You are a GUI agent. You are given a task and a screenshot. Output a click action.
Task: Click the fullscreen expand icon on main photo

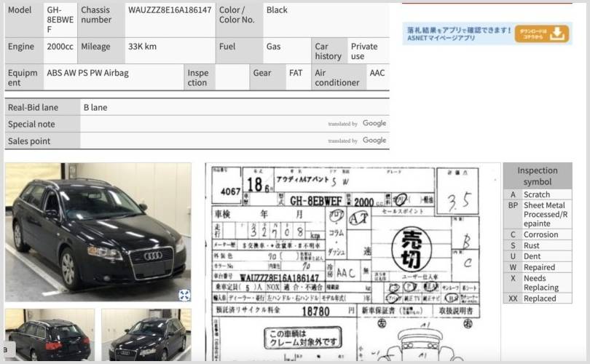click(x=184, y=295)
